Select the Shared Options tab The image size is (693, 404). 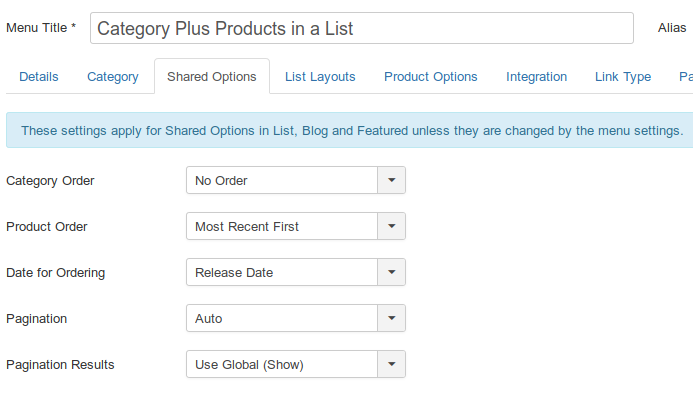[x=212, y=77]
